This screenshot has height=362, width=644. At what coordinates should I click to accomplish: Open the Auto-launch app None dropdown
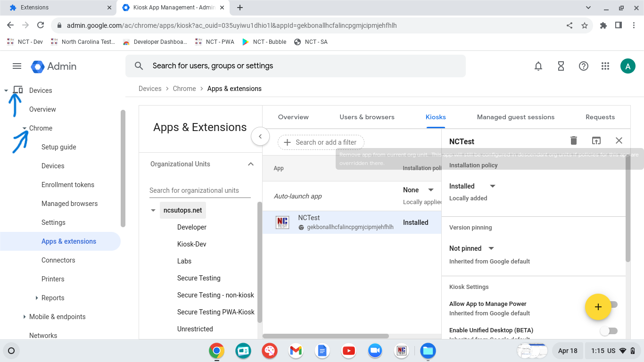point(419,190)
